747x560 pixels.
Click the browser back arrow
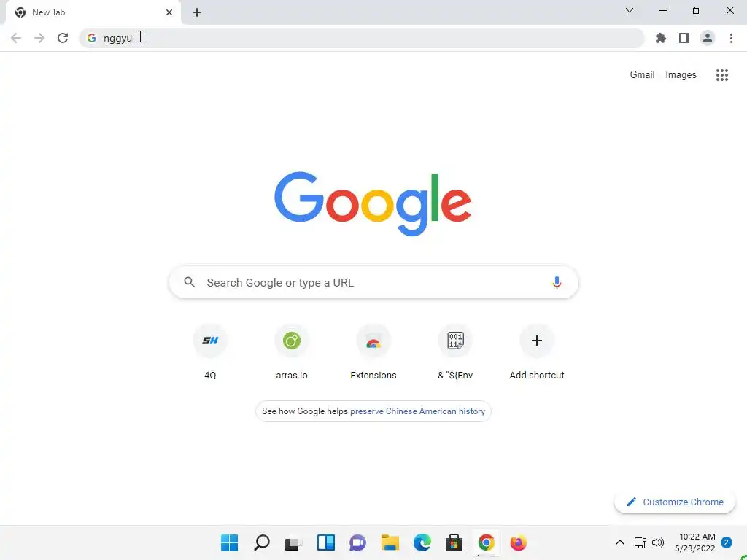16,38
